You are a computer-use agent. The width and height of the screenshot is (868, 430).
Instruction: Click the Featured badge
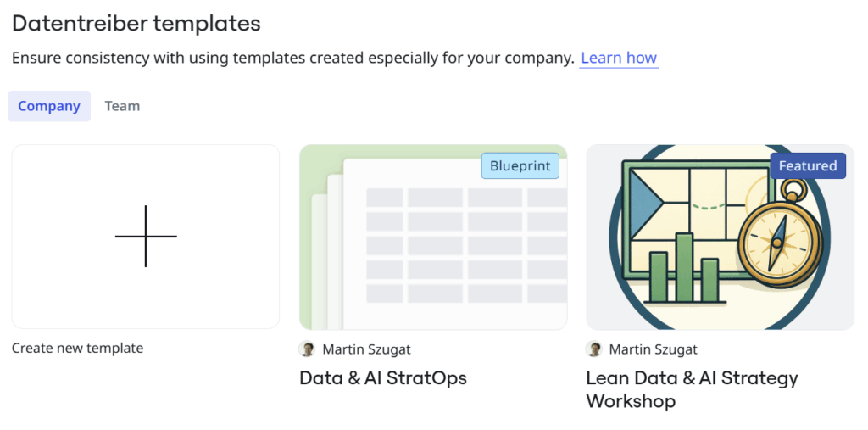click(x=808, y=165)
